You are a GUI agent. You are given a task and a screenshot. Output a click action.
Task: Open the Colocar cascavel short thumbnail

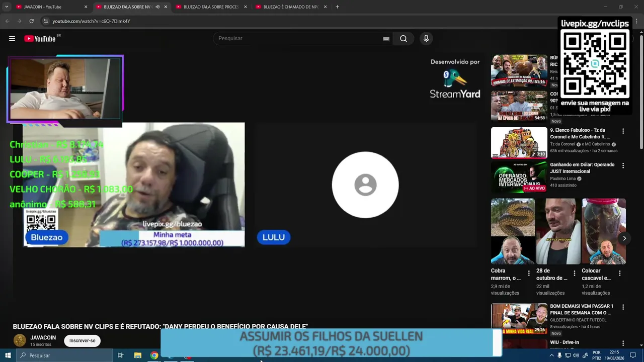604,231
